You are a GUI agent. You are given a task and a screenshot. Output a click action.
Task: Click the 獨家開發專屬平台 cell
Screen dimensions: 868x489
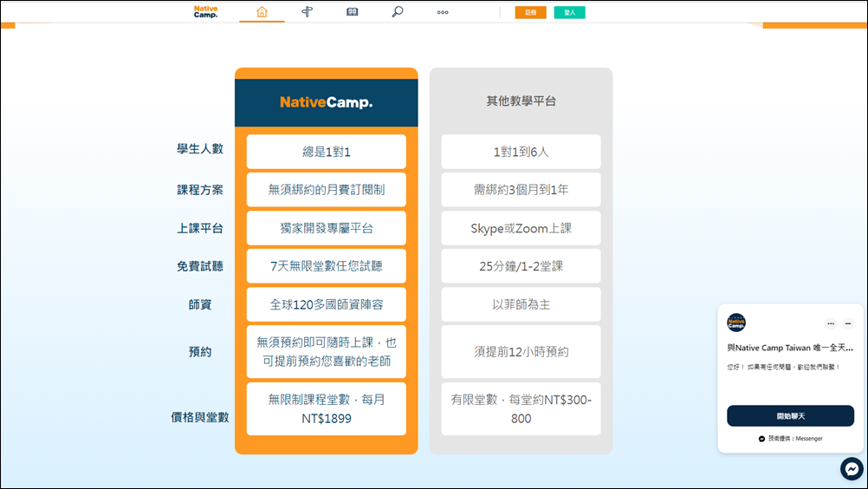(x=326, y=228)
